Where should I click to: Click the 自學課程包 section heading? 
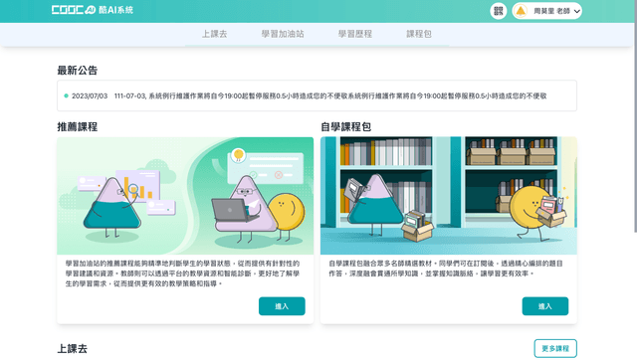coord(345,126)
